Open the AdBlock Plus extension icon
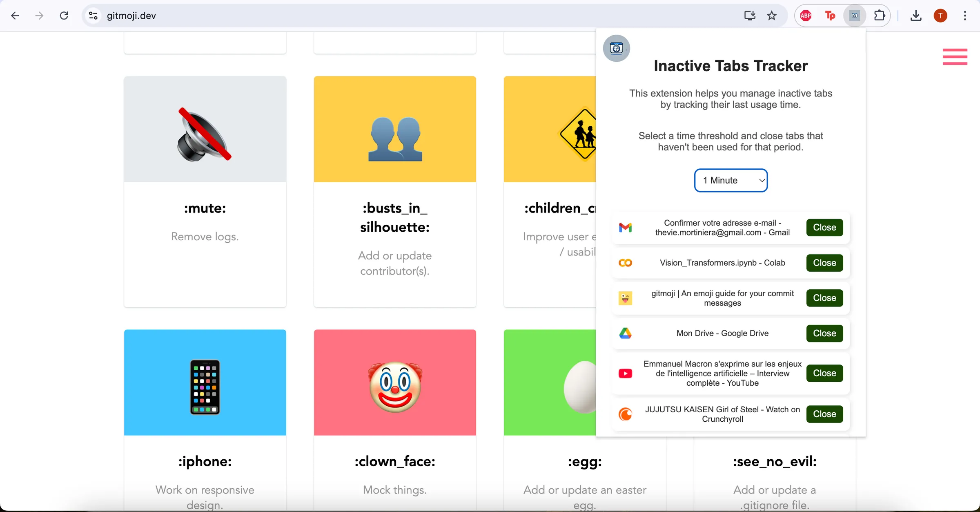The image size is (980, 512). (x=806, y=16)
